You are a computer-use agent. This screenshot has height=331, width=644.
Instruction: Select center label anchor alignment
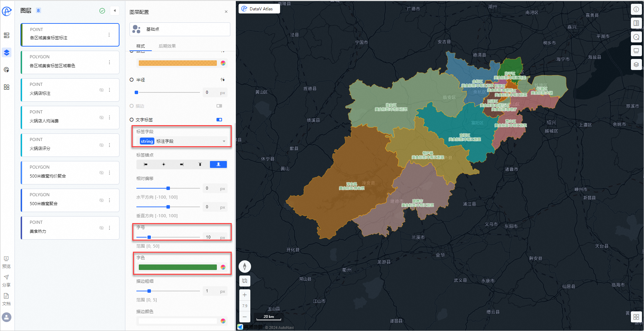[164, 164]
